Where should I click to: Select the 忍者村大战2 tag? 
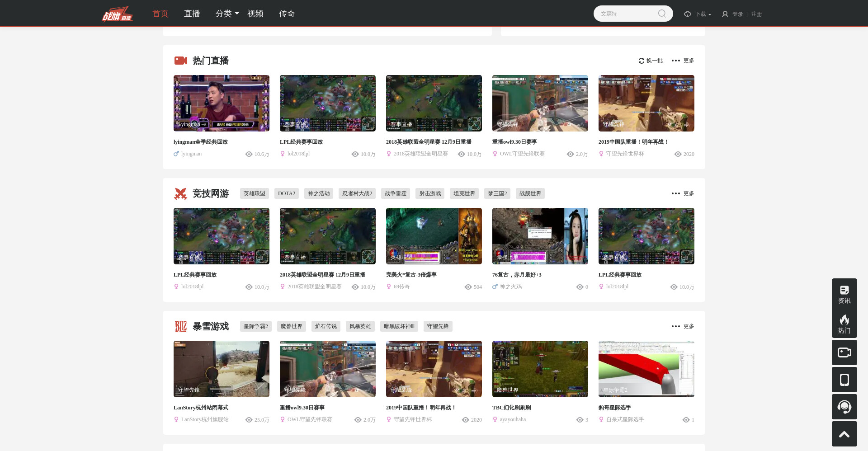pos(357,193)
